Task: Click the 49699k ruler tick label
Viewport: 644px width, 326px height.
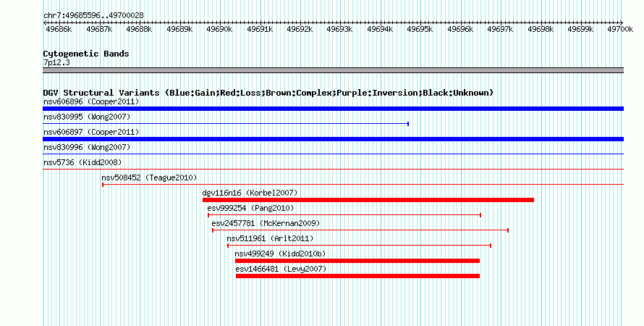Action: [x=580, y=29]
